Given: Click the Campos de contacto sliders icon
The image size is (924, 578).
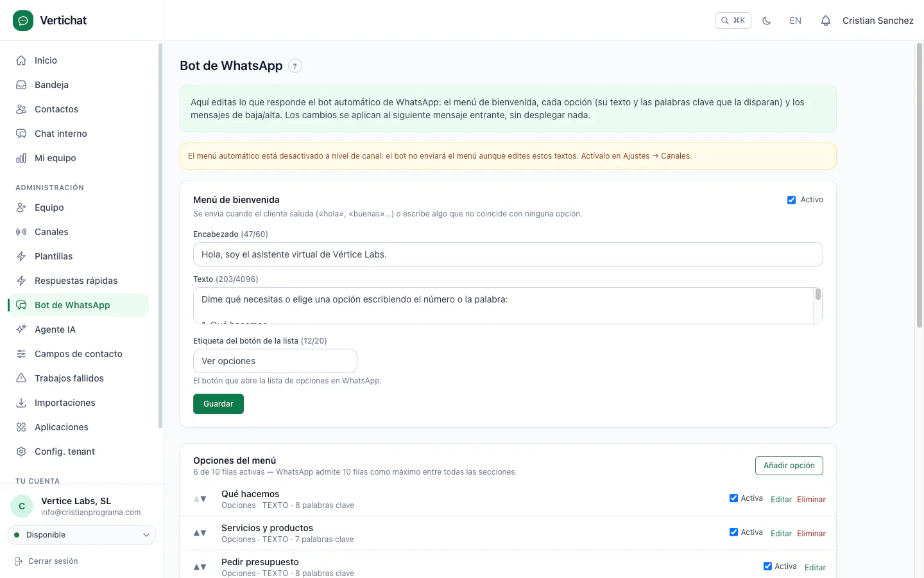Looking at the screenshot, I should pyautogui.click(x=21, y=354).
